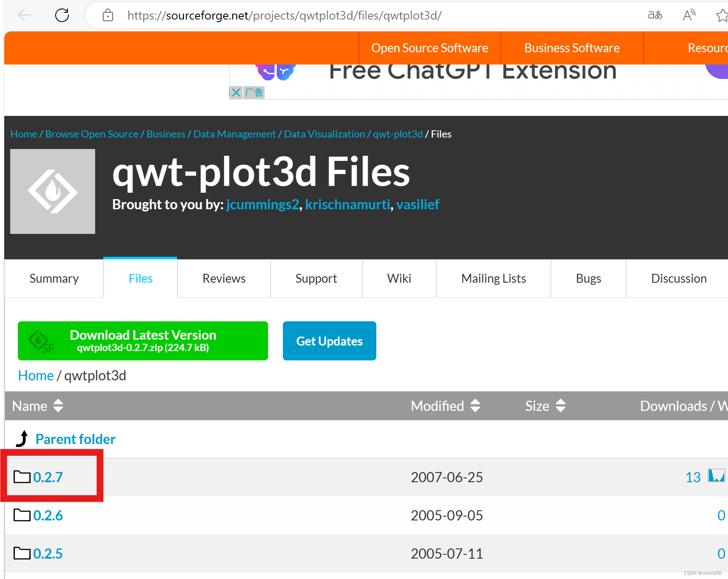
Task: Click the 0 downloads count for 0.2.6
Action: [x=721, y=515]
